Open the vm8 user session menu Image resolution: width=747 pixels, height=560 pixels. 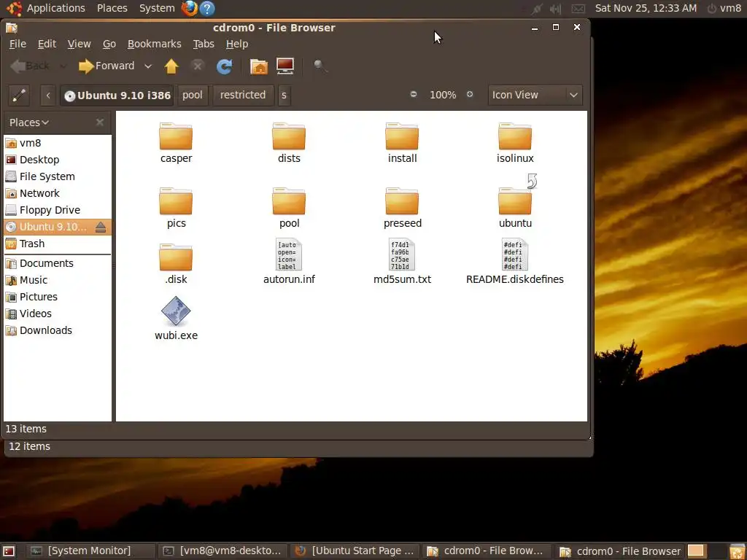click(724, 8)
